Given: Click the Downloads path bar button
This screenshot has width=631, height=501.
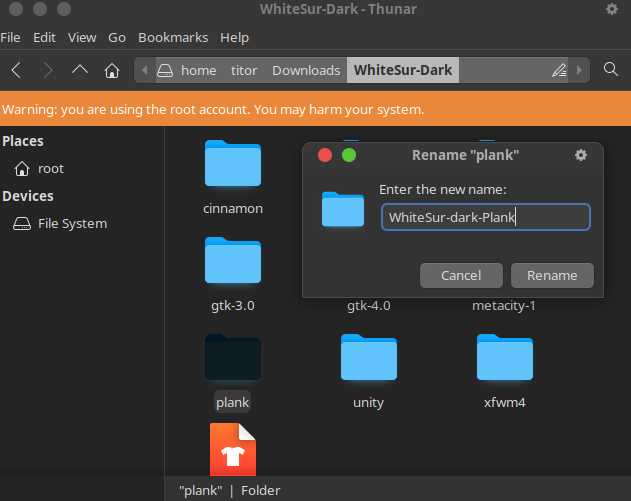Looking at the screenshot, I should pyautogui.click(x=306, y=70).
